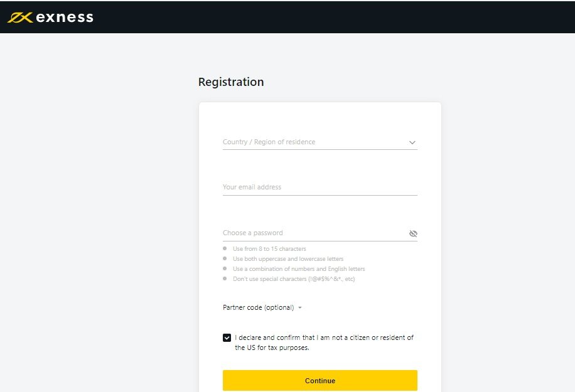Click the bullet beside the numbers and English letters rule

coord(225,269)
